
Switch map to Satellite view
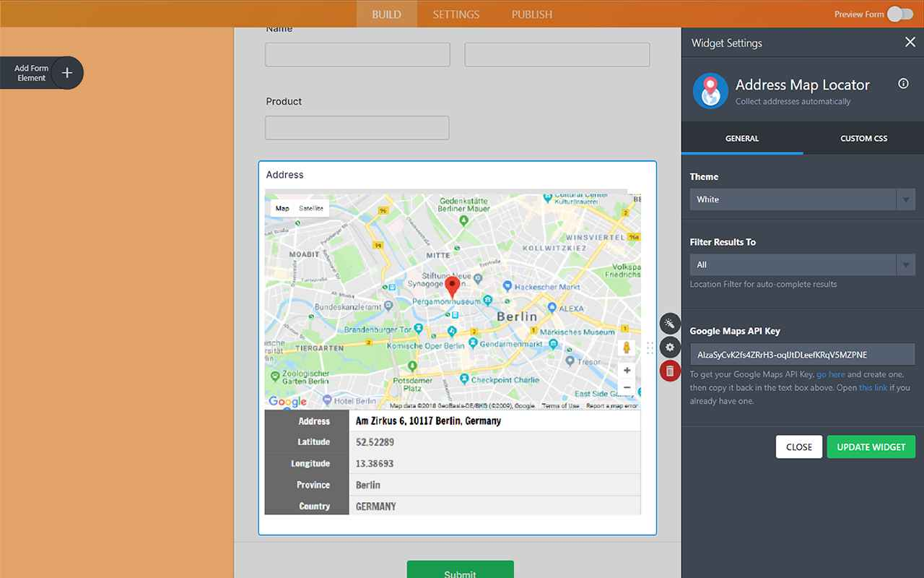click(312, 207)
